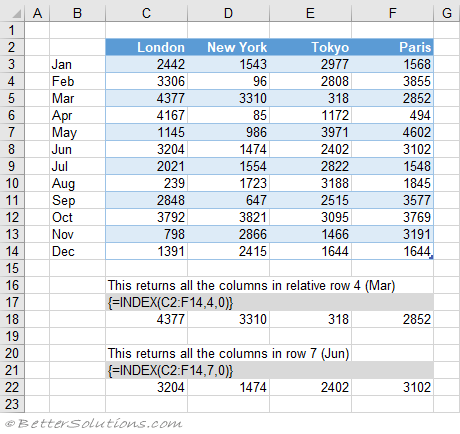Click text 'This returns all the columns in row 7'

pos(212,353)
